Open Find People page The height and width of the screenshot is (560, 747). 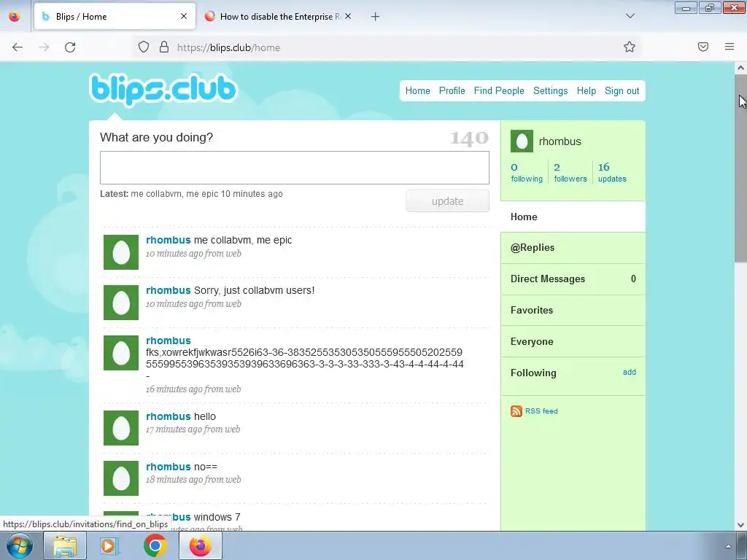coord(499,90)
